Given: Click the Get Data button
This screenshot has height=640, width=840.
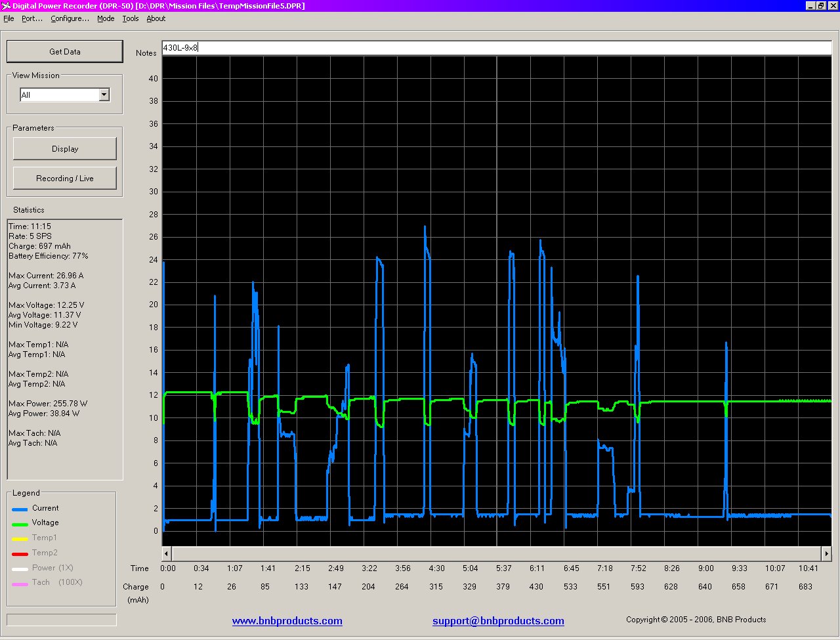Looking at the screenshot, I should pyautogui.click(x=65, y=51).
